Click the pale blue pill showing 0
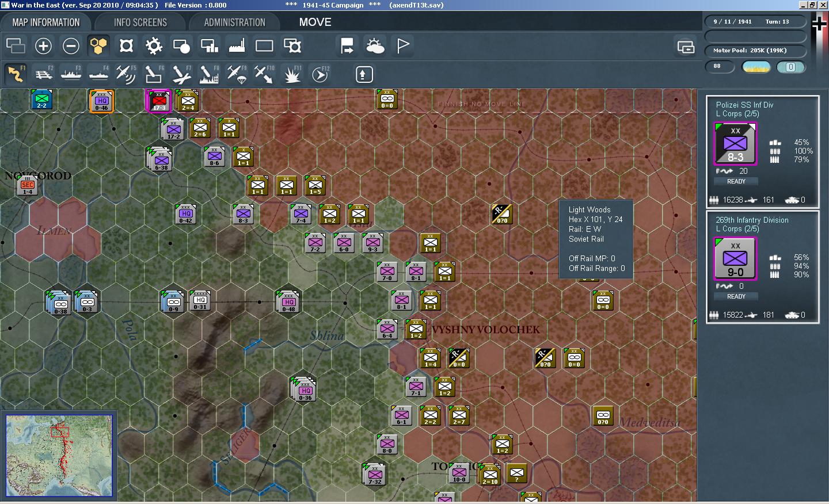829x504 pixels. click(790, 67)
